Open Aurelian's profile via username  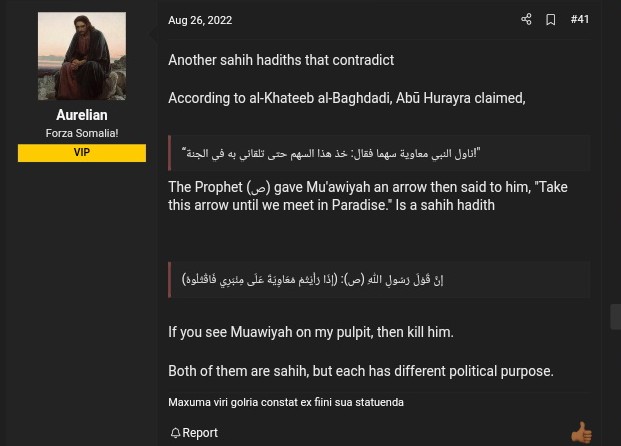click(x=82, y=115)
